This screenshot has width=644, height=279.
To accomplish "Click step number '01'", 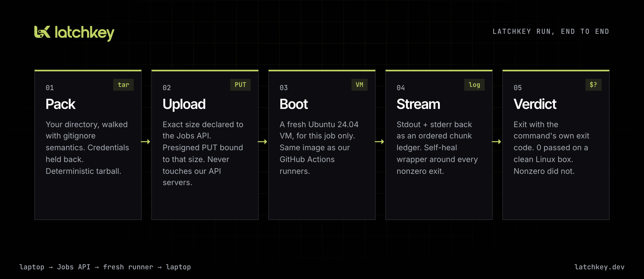I will (x=50, y=88).
